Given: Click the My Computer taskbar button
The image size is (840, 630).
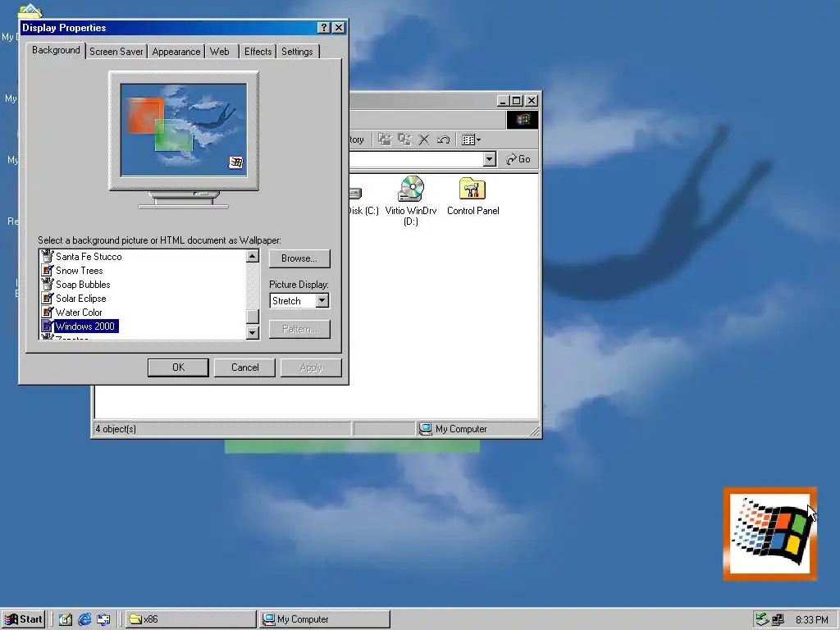Looking at the screenshot, I should tap(325, 619).
